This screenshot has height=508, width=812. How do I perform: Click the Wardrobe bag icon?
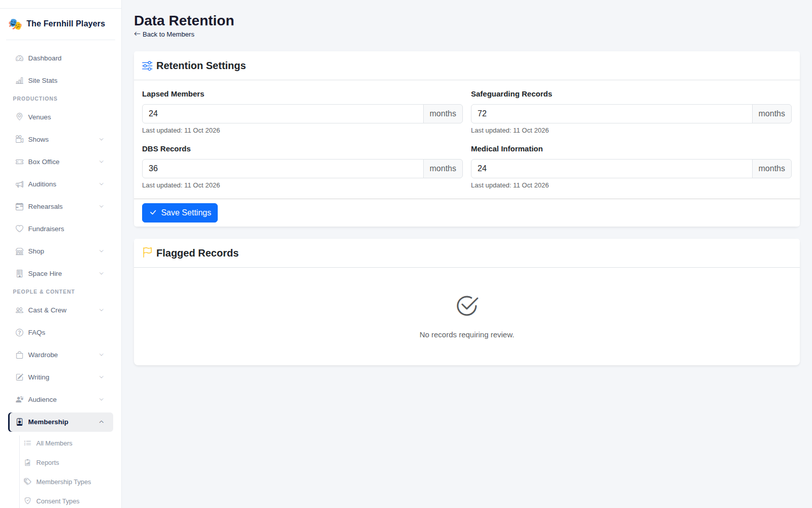tap(19, 355)
